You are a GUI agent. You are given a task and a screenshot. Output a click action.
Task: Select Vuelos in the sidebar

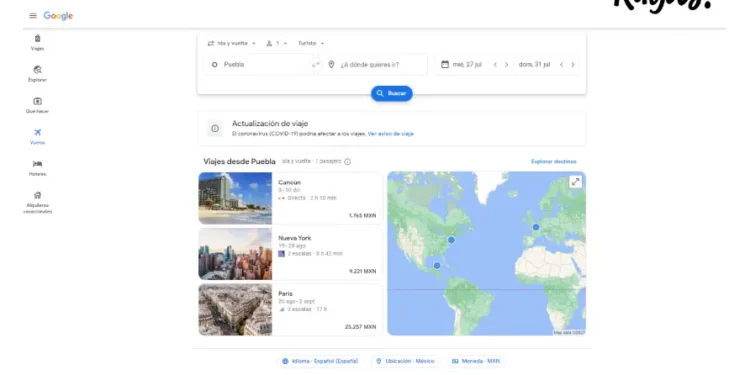point(37,137)
